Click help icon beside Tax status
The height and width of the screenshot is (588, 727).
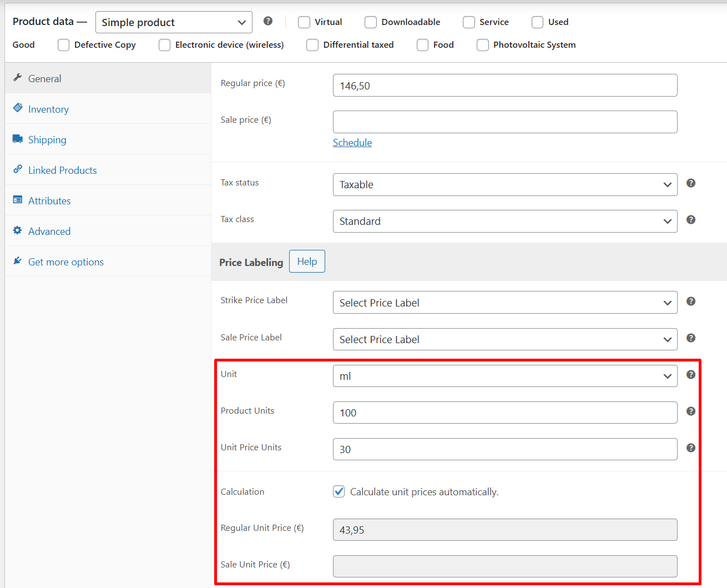pyautogui.click(x=691, y=183)
